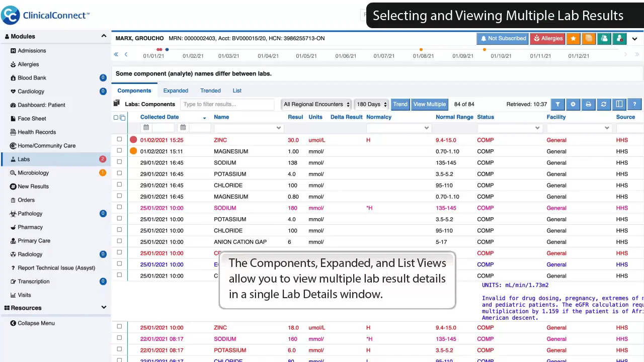The height and width of the screenshot is (362, 644).
Task: Open the All Regional Encounters dropdown
Action: click(x=316, y=104)
